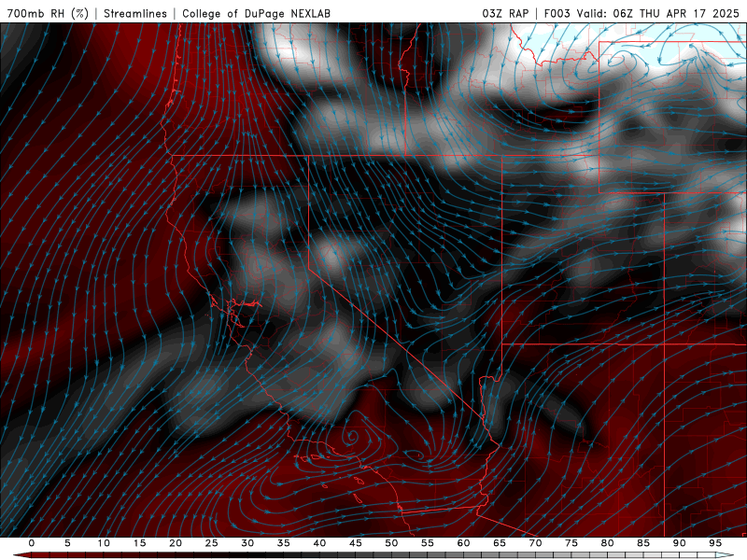This screenshot has height=560, width=747.
Task: Click the colorbar label "80"
Action: [607, 543]
